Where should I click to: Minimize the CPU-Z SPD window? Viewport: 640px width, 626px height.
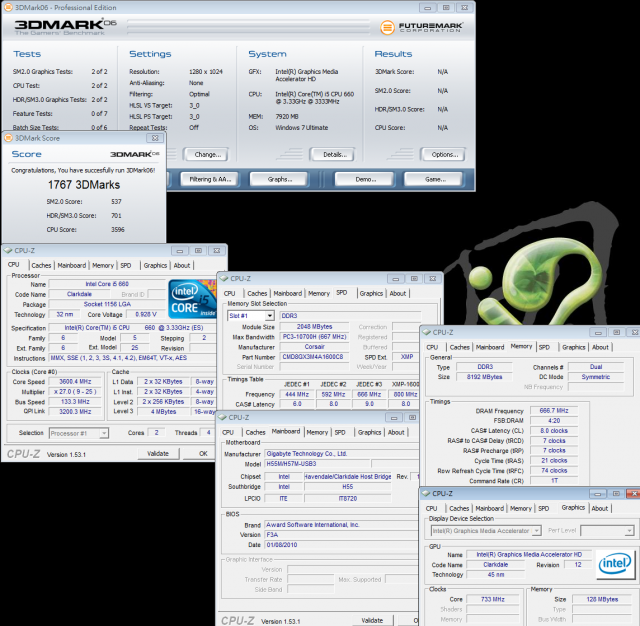point(396,279)
